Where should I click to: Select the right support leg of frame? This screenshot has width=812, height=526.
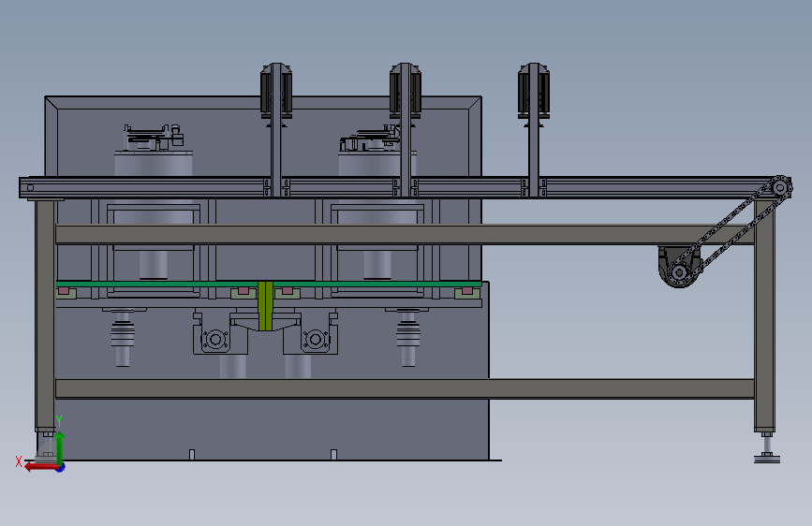click(x=764, y=314)
